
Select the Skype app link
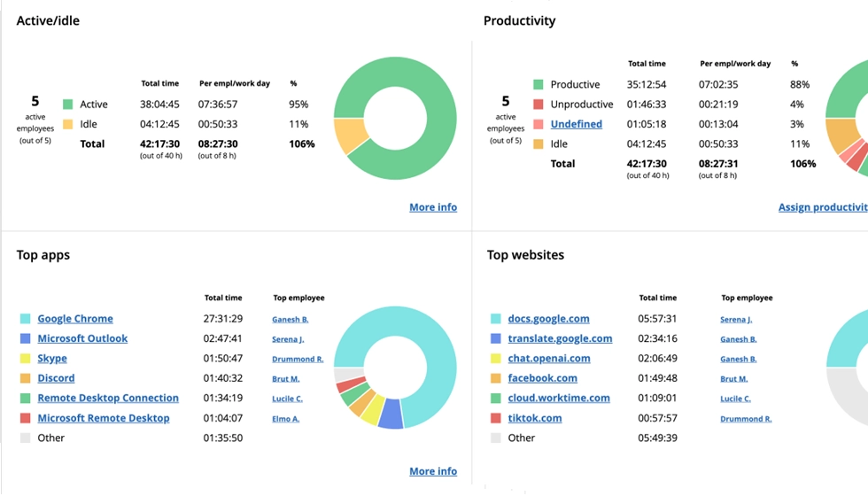point(52,358)
